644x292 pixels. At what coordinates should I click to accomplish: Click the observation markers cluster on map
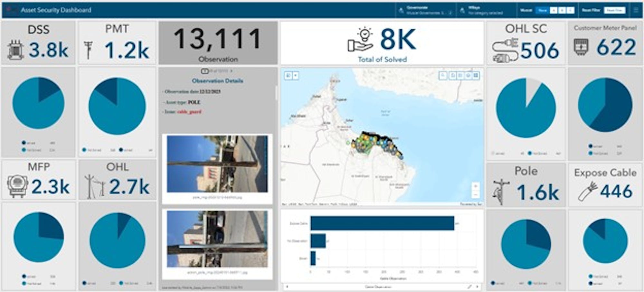coord(377,145)
